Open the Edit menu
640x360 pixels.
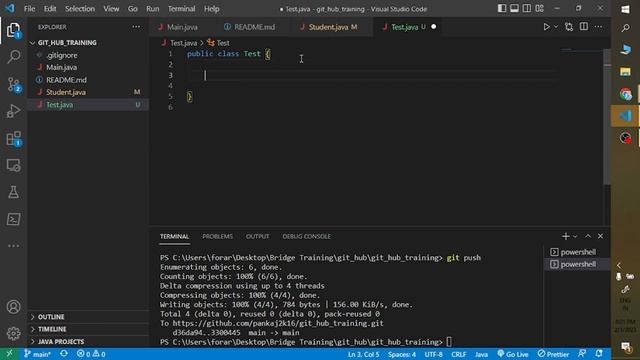[x=50, y=9]
